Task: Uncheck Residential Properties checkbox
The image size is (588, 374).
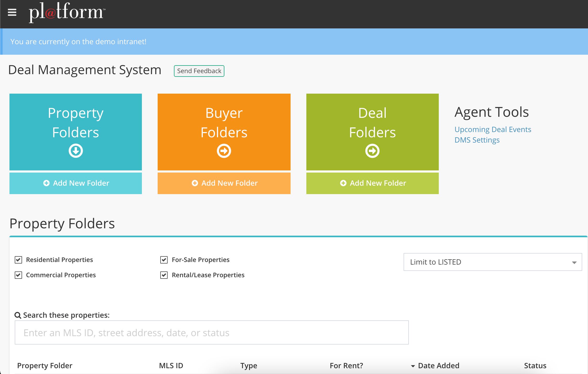Action: pos(18,260)
